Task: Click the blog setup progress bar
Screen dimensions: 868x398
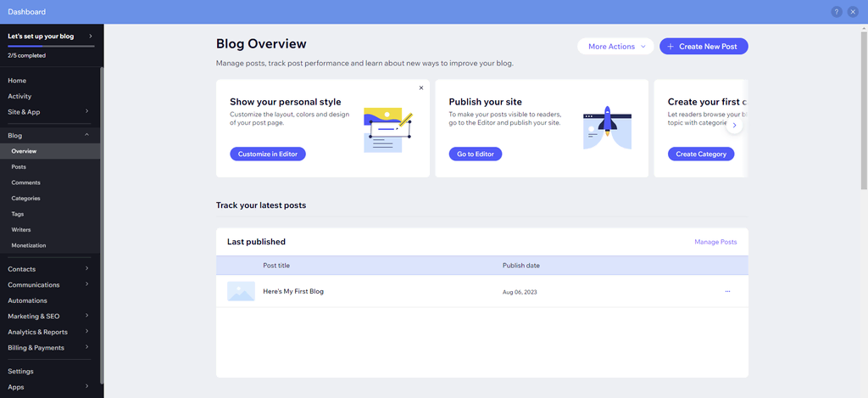Action: click(x=51, y=46)
